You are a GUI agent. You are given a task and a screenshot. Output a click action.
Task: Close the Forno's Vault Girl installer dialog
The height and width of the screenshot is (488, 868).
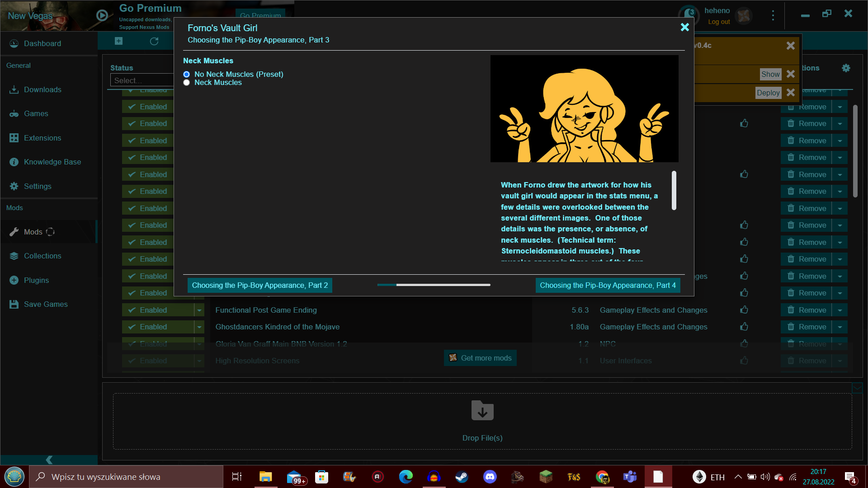(685, 27)
